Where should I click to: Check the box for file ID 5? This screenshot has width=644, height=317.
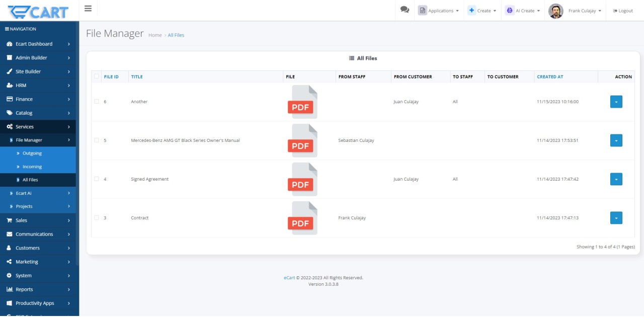(97, 140)
